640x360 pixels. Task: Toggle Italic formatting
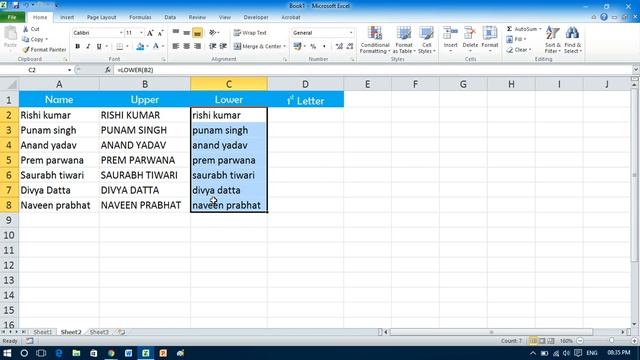[88, 47]
